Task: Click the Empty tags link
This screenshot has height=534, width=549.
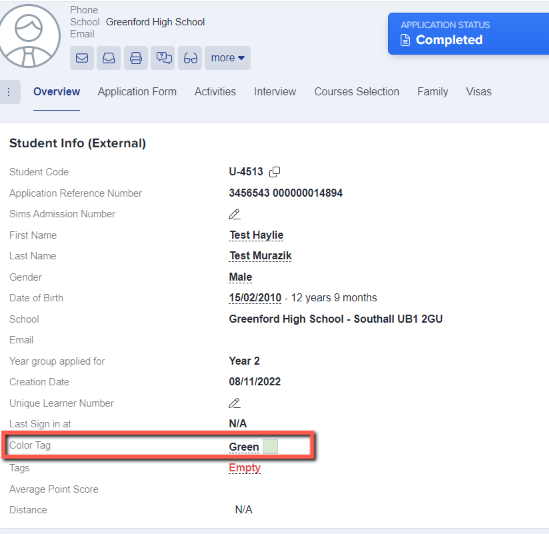Action: coord(245,468)
